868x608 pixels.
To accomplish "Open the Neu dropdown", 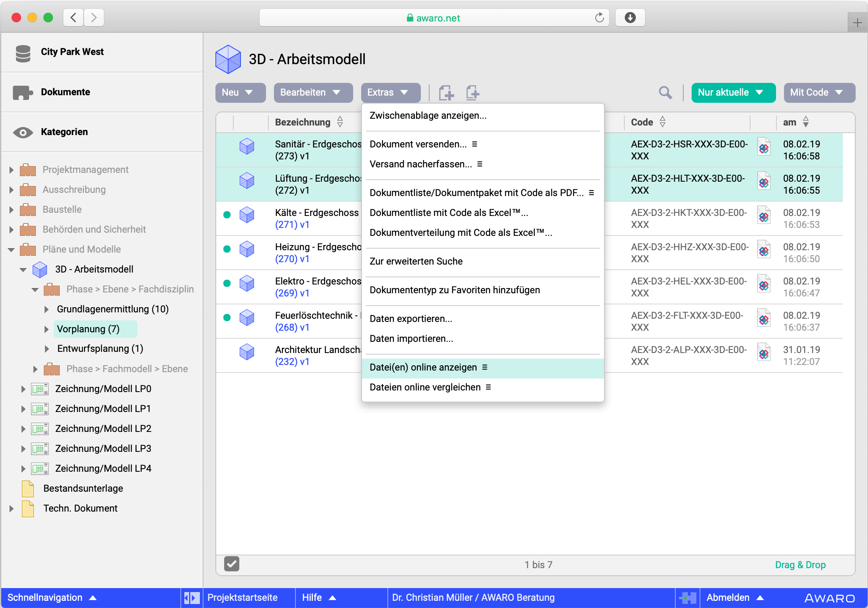I will pos(240,93).
